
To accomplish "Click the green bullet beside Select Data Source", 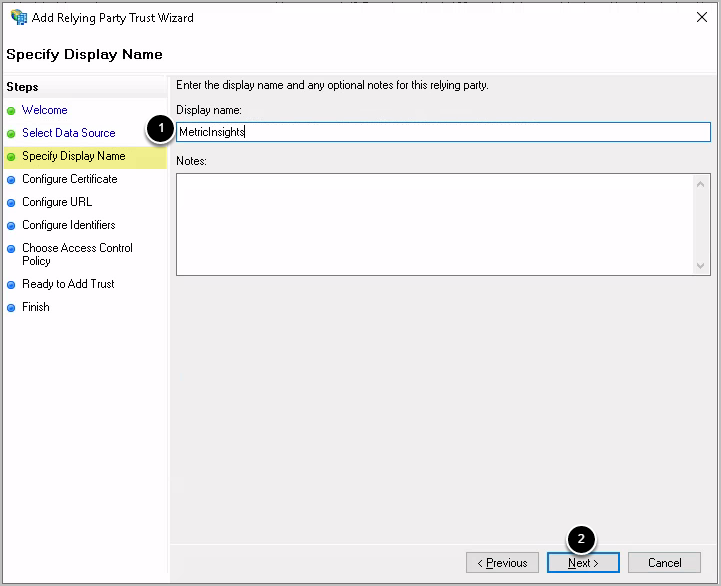I will tap(11, 134).
